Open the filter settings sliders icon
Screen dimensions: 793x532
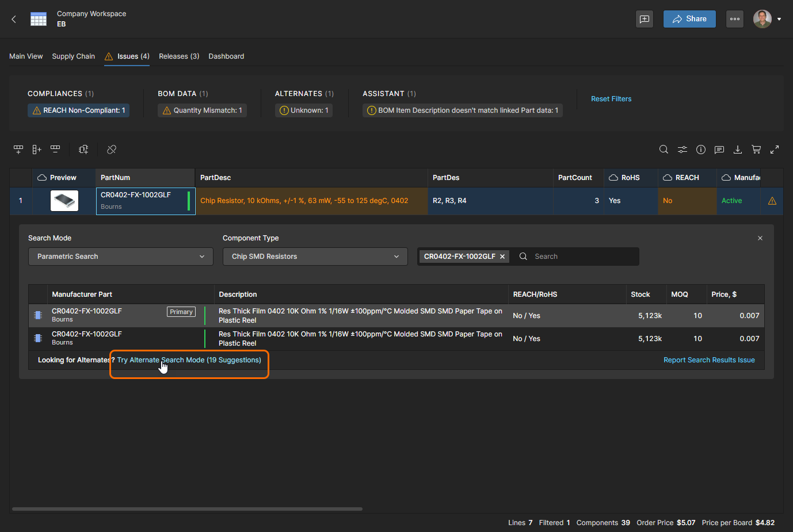[x=682, y=150]
